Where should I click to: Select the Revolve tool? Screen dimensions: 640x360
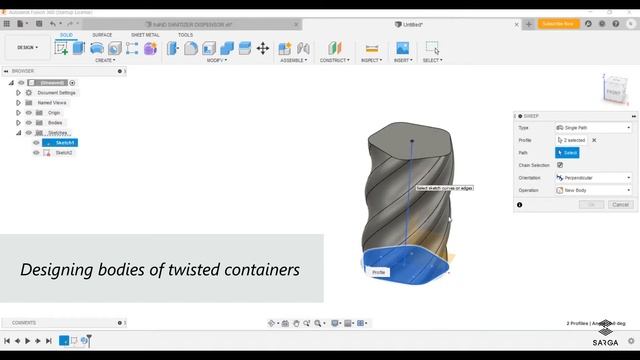click(x=97, y=48)
